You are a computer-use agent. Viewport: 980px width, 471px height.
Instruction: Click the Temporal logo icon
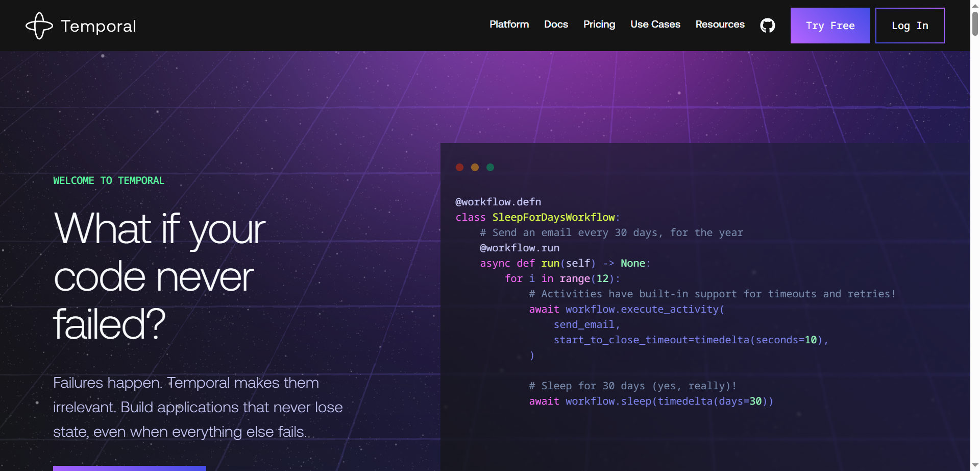click(x=39, y=26)
